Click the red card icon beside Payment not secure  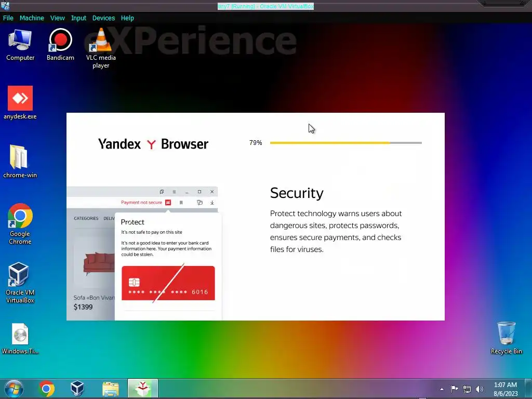[168, 202]
